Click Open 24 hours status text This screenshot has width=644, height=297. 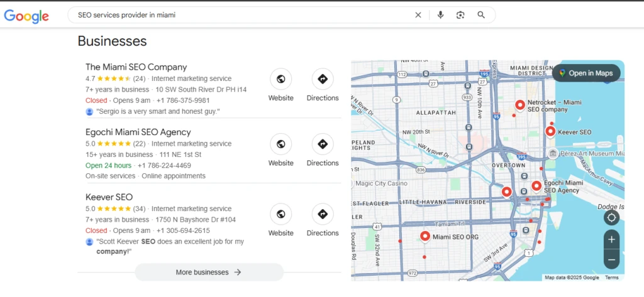point(108,165)
